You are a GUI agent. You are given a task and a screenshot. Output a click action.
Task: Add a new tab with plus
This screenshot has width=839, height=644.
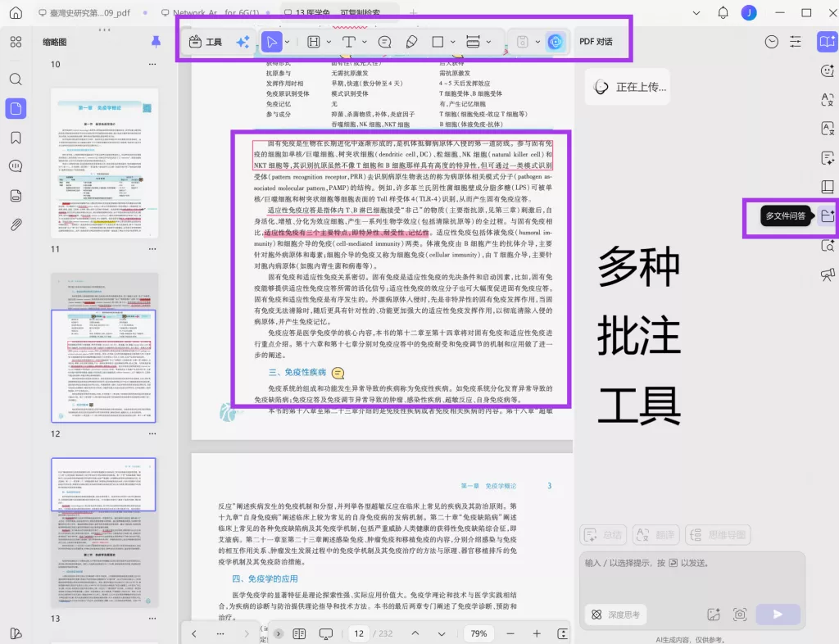(413, 13)
